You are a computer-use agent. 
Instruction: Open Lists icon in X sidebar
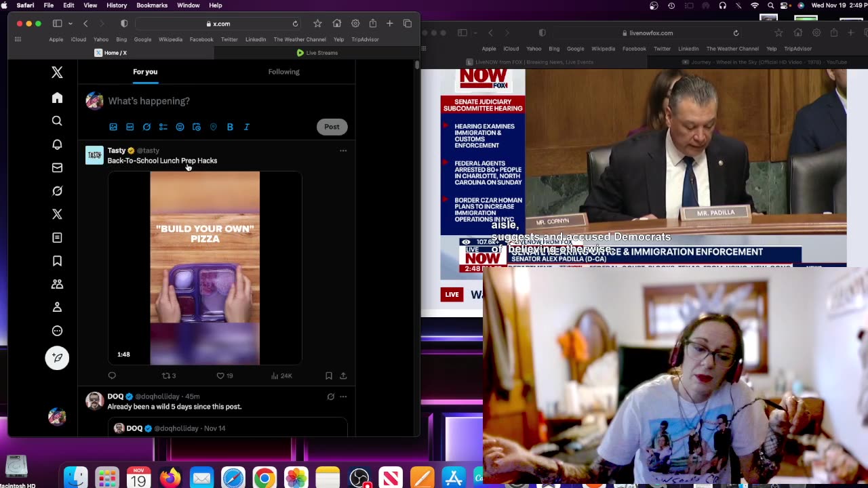(x=57, y=238)
